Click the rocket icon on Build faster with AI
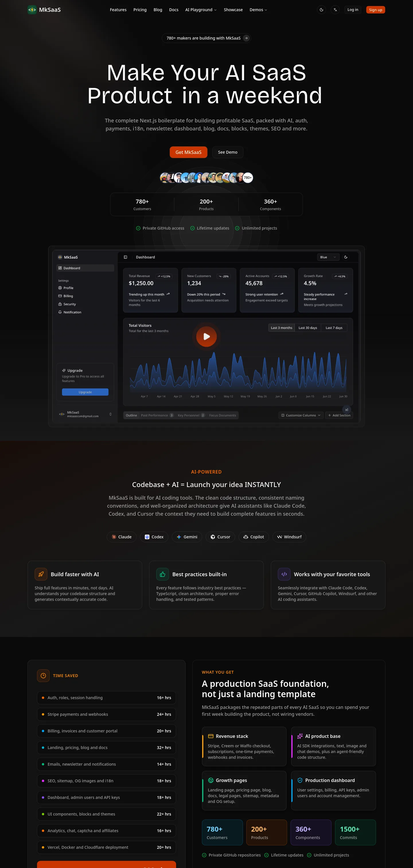413x868 pixels. point(41,574)
